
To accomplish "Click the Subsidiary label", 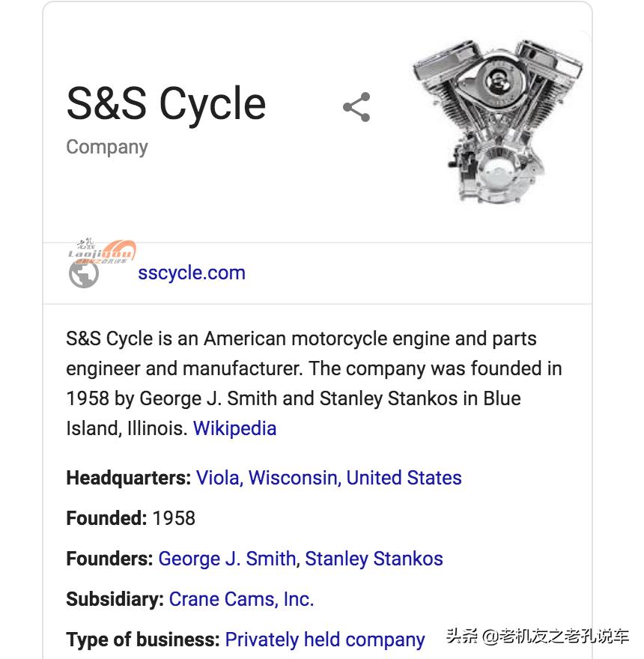I will pyautogui.click(x=115, y=599).
